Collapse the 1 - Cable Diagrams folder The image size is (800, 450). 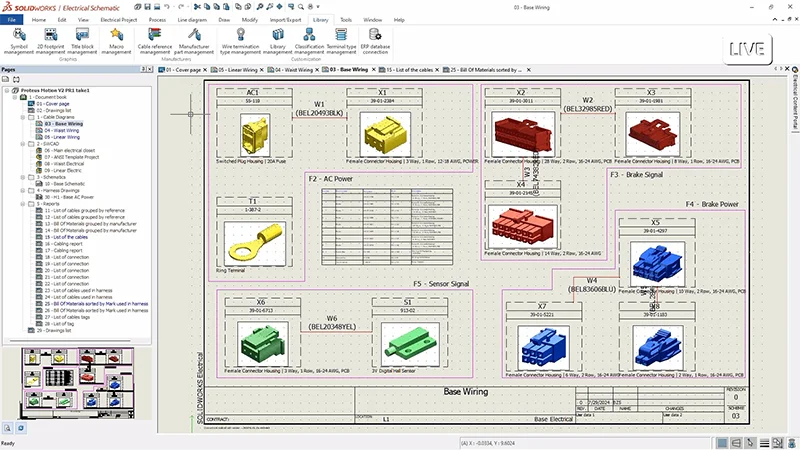[23, 117]
